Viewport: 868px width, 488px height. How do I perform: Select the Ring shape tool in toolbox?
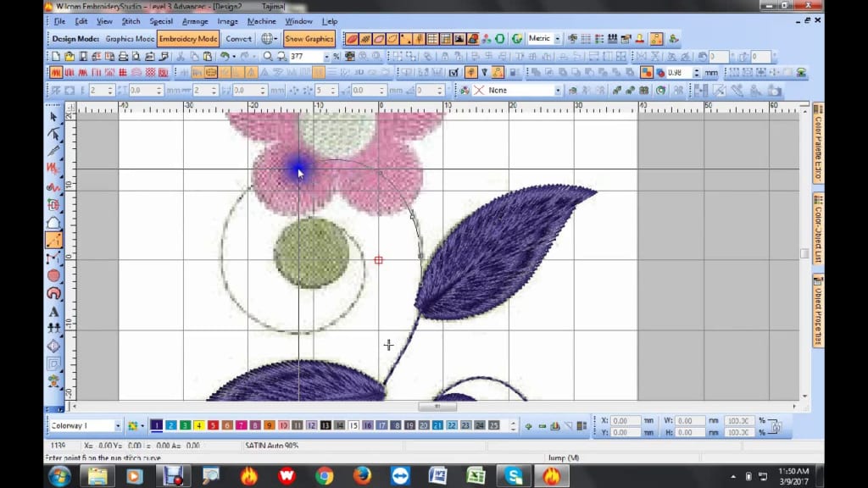53,293
